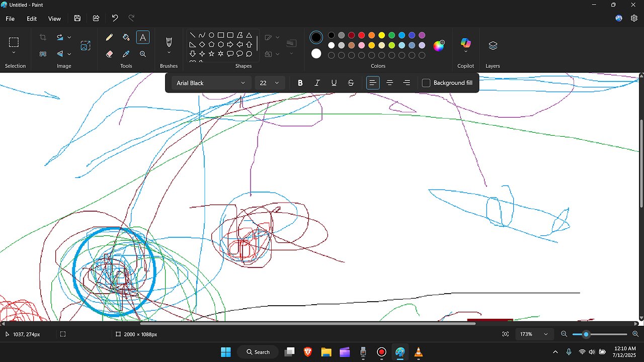Pick the red color swatch
Image resolution: width=644 pixels, height=362 pixels.
pyautogui.click(x=361, y=35)
